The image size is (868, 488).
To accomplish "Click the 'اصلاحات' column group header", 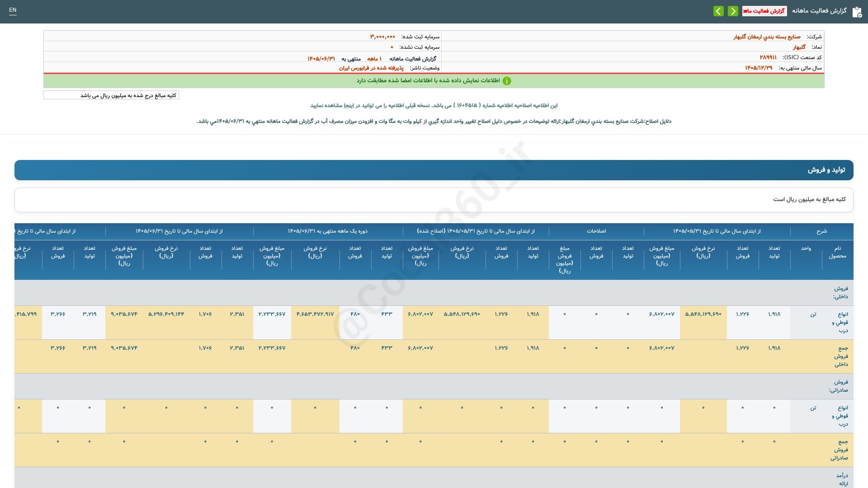I will 596,231.
